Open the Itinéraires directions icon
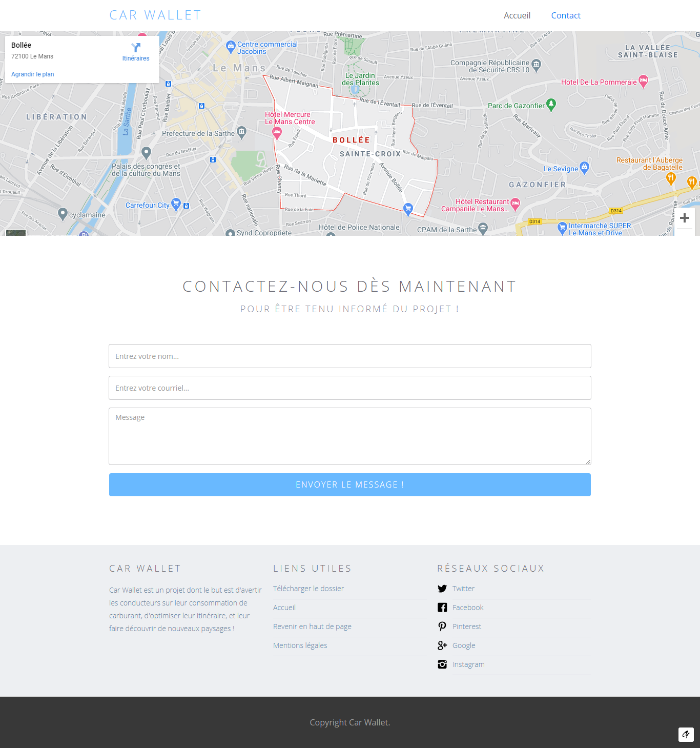This screenshot has height=748, width=700. coord(136,48)
